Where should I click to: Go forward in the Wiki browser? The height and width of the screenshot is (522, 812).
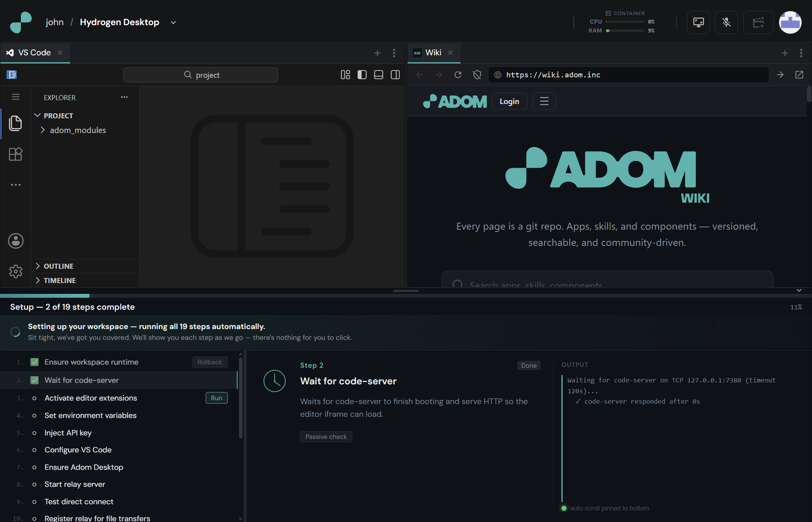[438, 75]
